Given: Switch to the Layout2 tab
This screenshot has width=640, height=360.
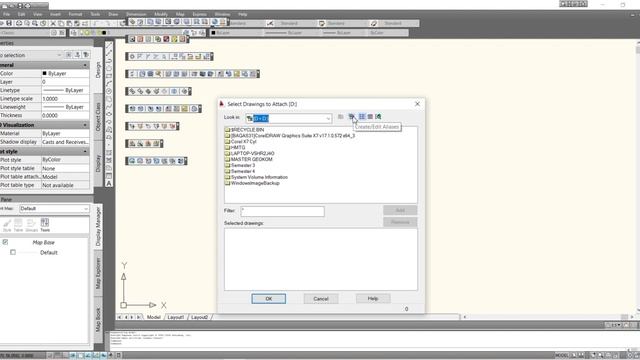Looking at the screenshot, I should pyautogui.click(x=199, y=317).
